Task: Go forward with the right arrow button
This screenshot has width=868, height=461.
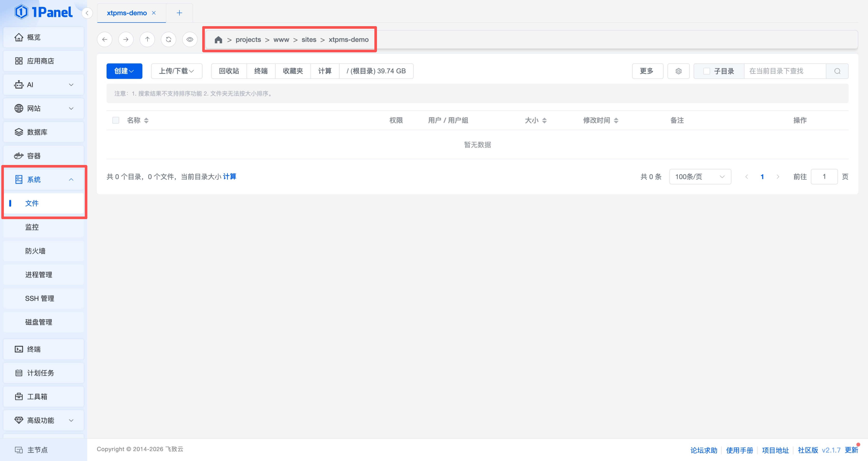Action: tap(126, 40)
